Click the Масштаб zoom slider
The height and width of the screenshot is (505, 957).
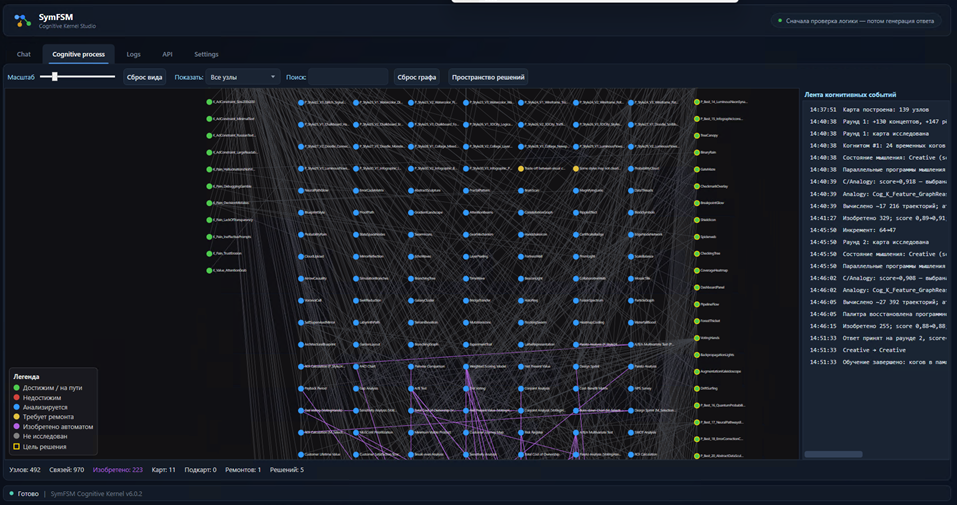point(78,76)
